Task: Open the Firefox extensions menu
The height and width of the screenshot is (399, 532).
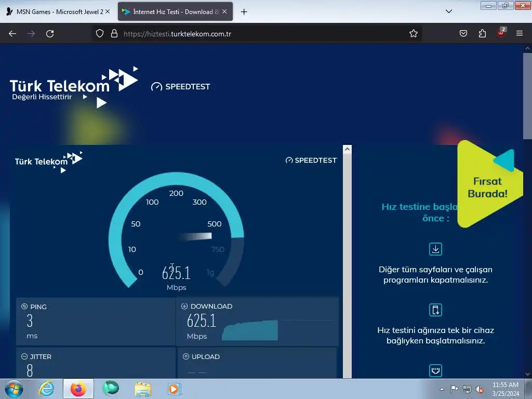Action: tap(482, 34)
